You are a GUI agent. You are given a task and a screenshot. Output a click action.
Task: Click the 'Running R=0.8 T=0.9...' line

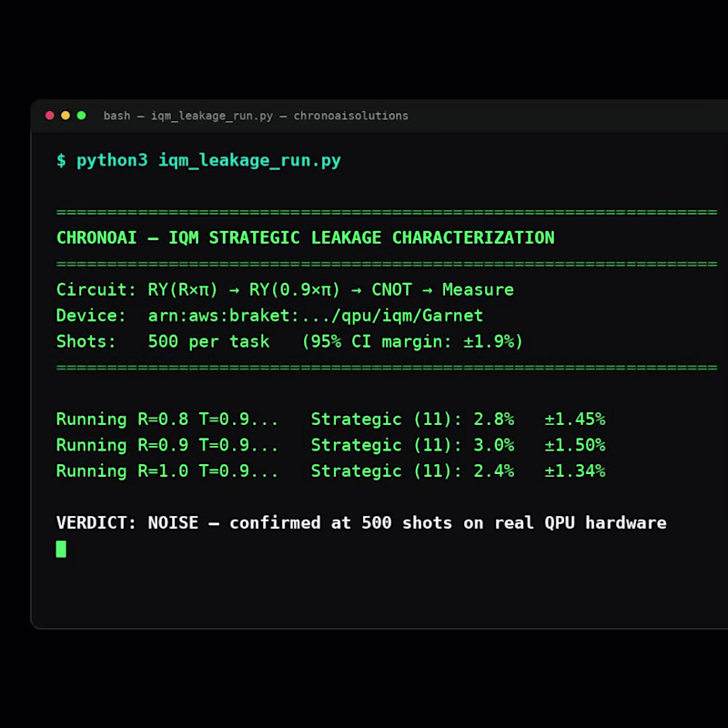point(167,420)
